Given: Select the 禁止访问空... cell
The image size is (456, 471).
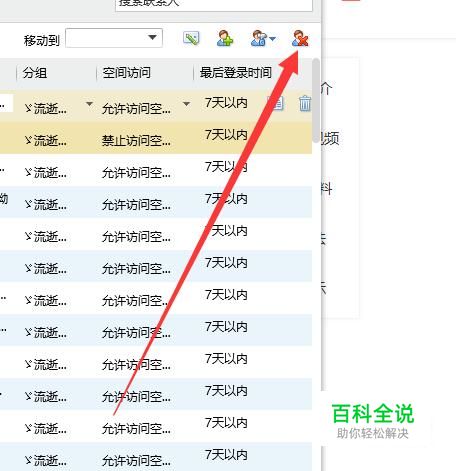Looking at the screenshot, I should pos(136,141).
